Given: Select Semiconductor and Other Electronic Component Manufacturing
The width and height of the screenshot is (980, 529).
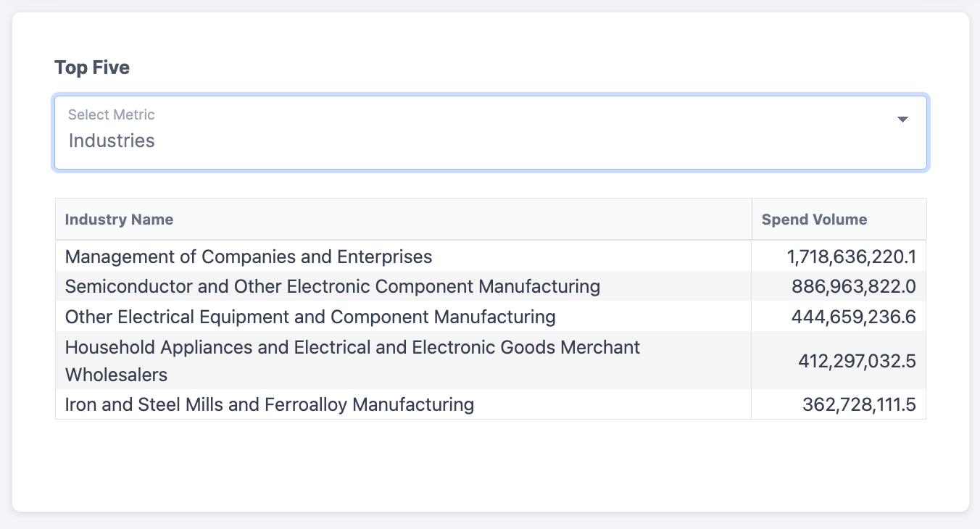Looking at the screenshot, I should [x=333, y=287].
